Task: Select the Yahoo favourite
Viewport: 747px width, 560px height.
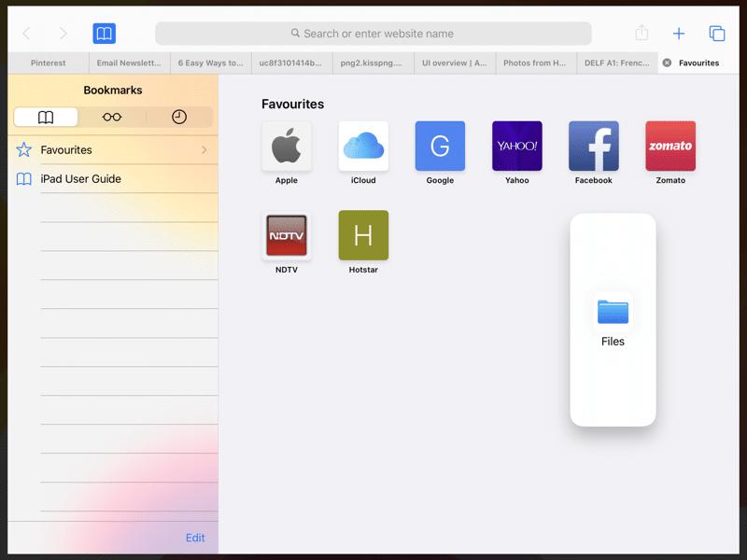Action: pyautogui.click(x=516, y=147)
